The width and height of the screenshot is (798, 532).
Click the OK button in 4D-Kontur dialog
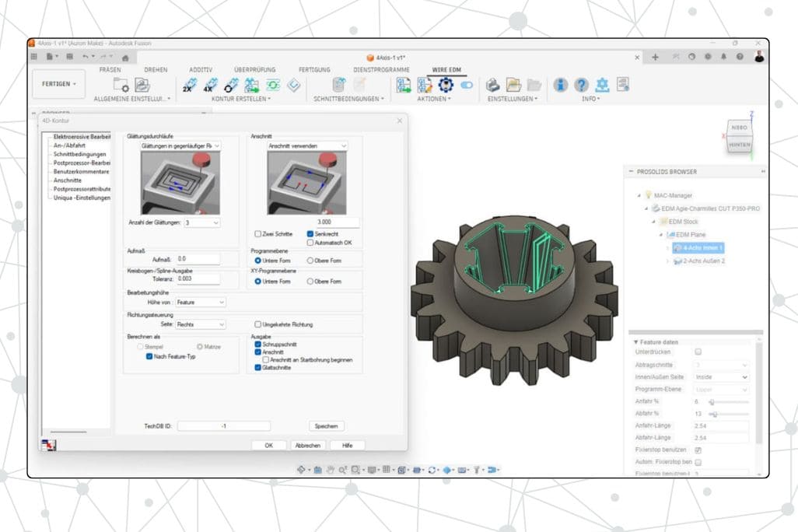268,446
